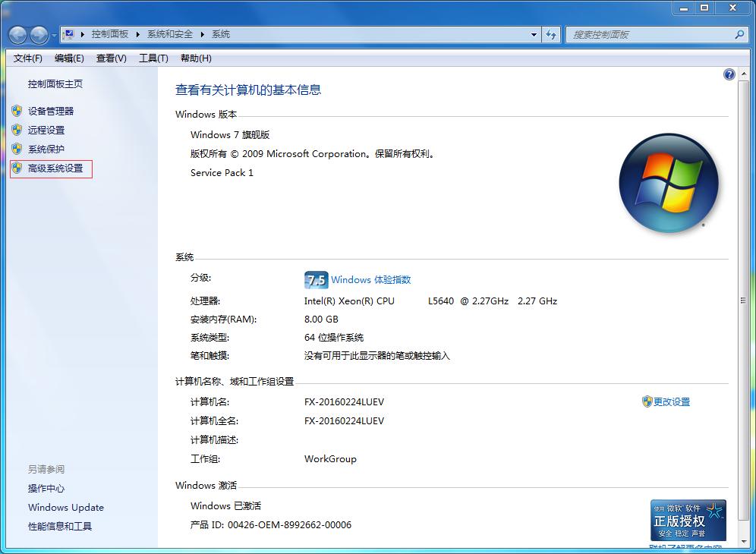Click the magnifier icon in the search box
Image resolution: width=756 pixels, height=554 pixels.
738,34
